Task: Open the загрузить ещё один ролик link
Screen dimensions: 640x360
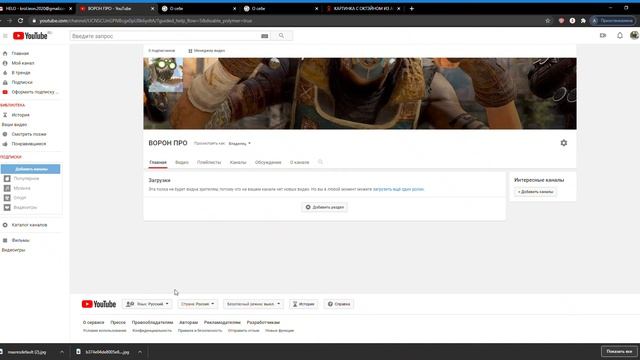Action: tap(398, 189)
